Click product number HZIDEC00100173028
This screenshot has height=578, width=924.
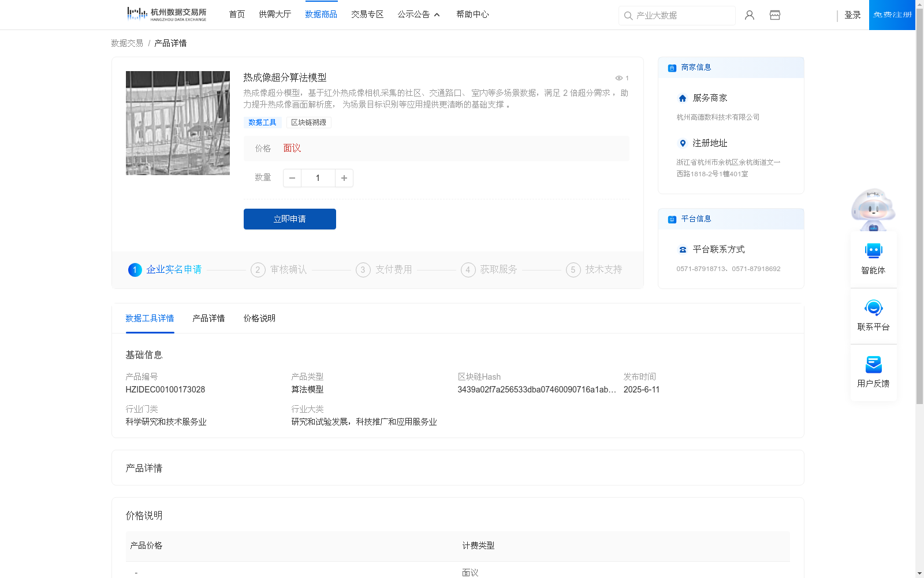click(165, 390)
